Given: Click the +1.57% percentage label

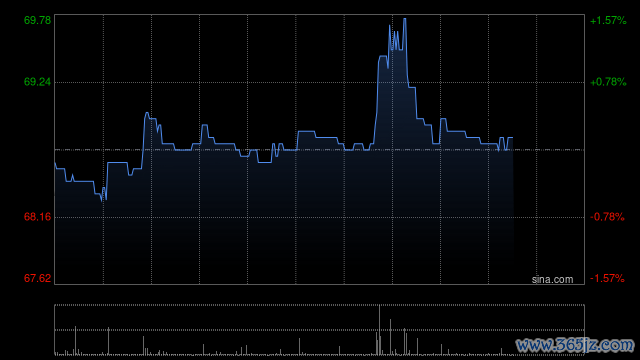Looking at the screenshot, I should point(608,20).
